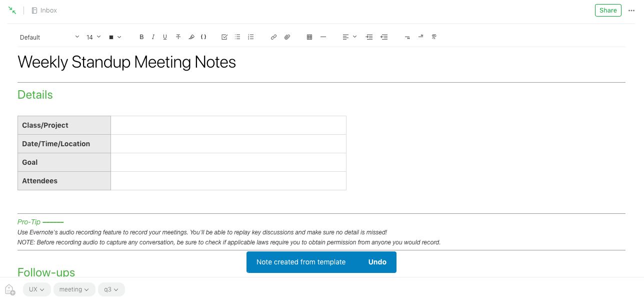Open the meeting tag menu
The width and height of the screenshot is (644, 300).
point(74,289)
